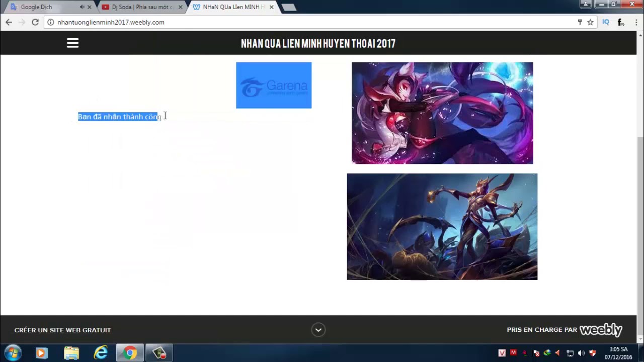This screenshot has height=362, width=644.
Task: Close the Google Dịch tab
Action: coord(90,7)
